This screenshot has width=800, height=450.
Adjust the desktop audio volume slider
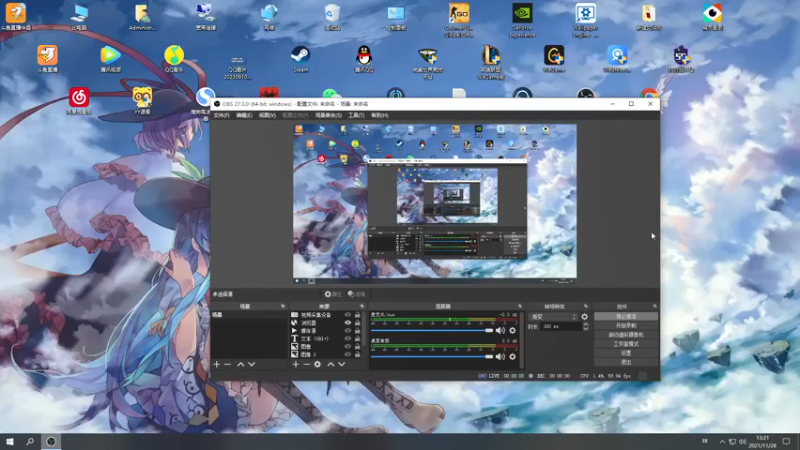(x=489, y=355)
